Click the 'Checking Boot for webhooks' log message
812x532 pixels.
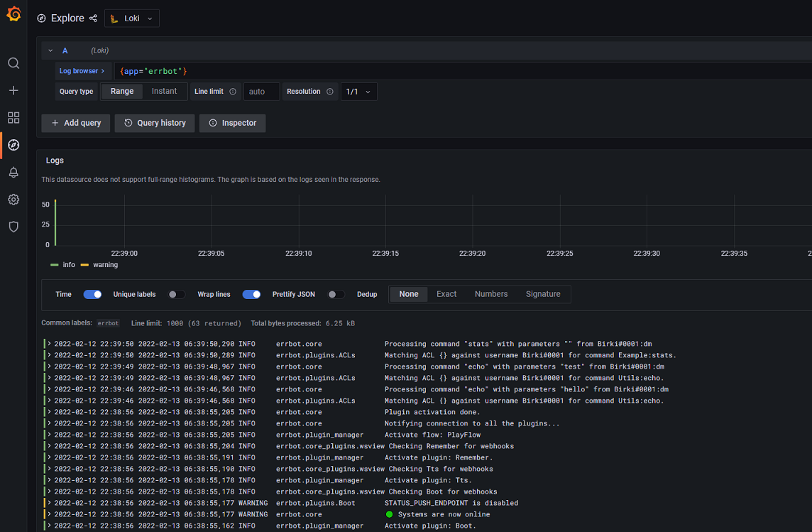pyautogui.click(x=443, y=492)
